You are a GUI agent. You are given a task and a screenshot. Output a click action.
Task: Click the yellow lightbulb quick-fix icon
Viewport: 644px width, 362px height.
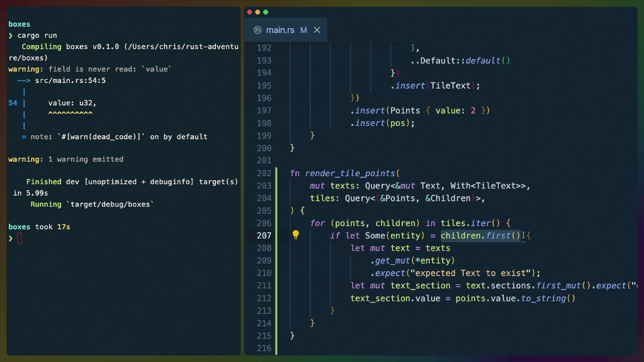coord(296,235)
